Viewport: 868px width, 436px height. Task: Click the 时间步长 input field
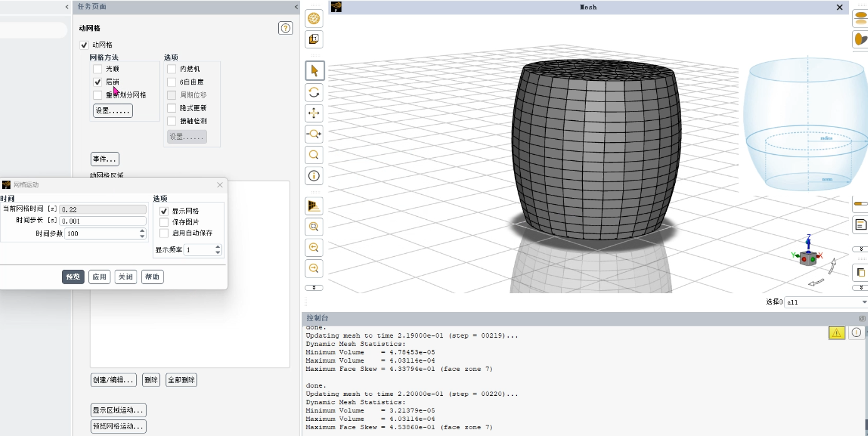(103, 221)
